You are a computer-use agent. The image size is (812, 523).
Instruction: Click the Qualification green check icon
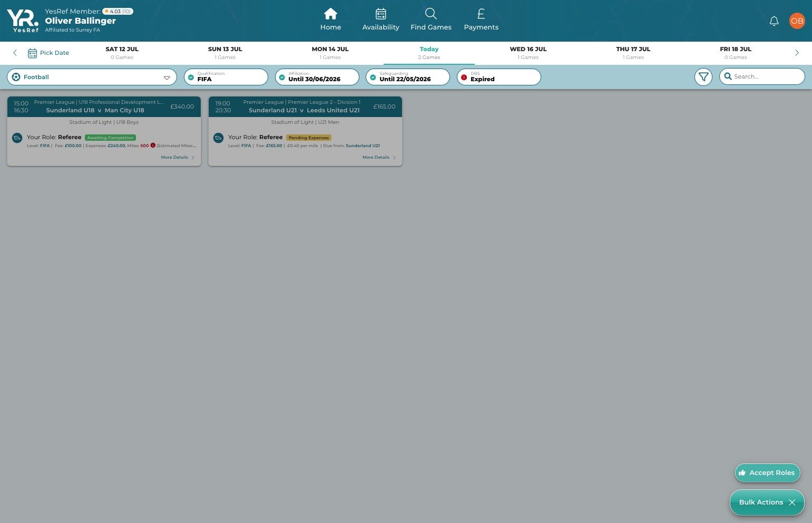[191, 78]
